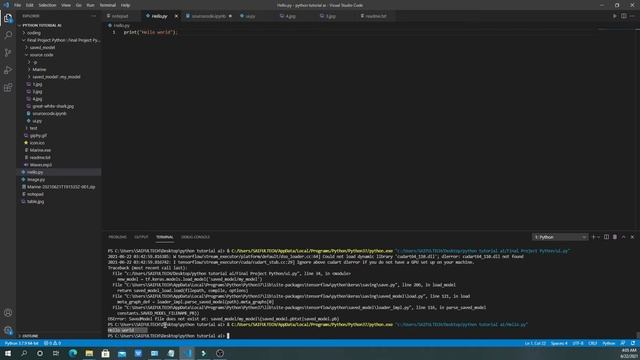
Task: Open Microsoft Store from taskbar
Action: 105,353
